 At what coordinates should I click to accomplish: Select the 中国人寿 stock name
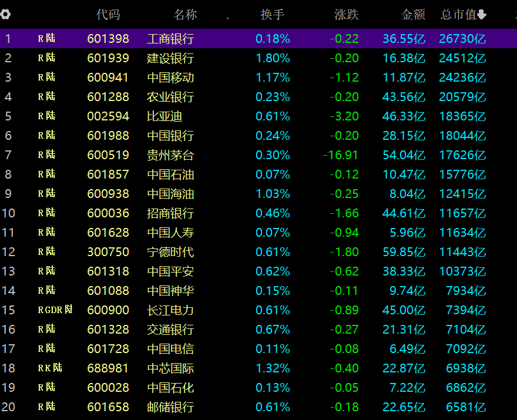[x=170, y=233]
